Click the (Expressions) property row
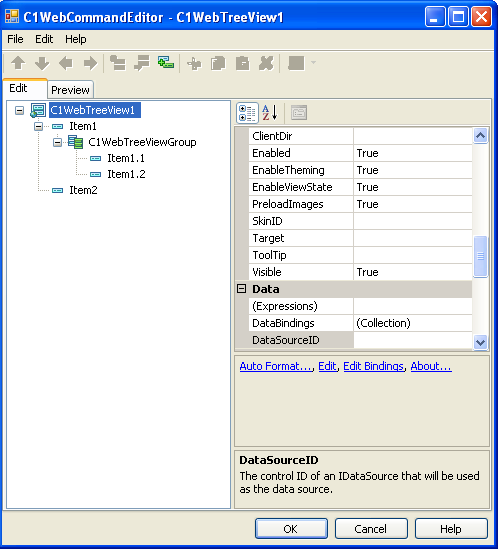The width and height of the screenshot is (498, 549). pos(360,306)
